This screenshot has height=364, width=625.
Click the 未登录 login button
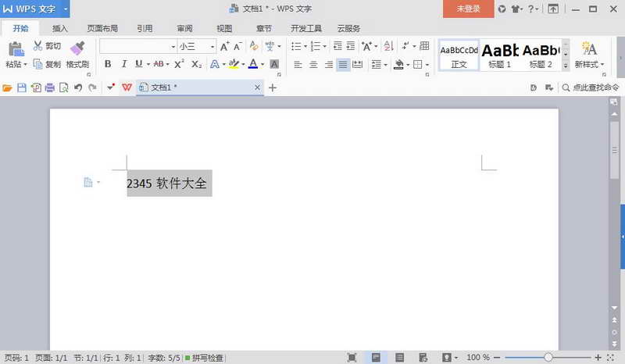pos(468,9)
